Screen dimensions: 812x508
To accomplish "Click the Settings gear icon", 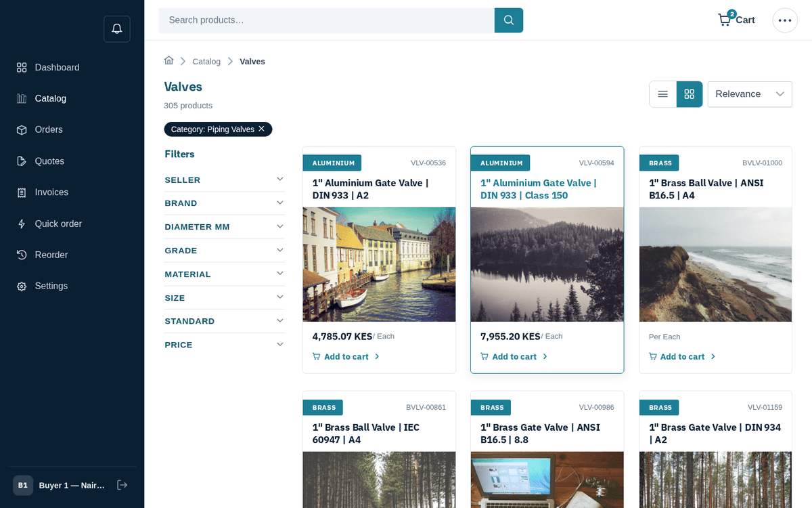I will pos(22,287).
